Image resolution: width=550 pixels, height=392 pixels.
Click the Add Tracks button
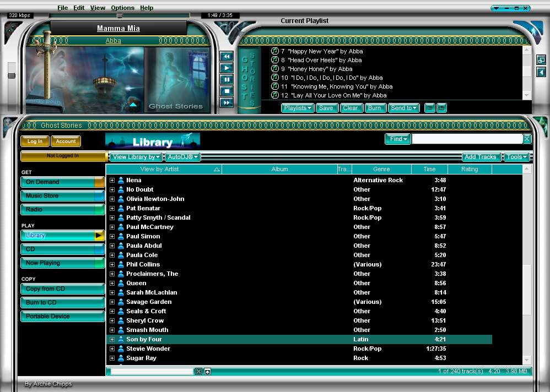click(482, 157)
